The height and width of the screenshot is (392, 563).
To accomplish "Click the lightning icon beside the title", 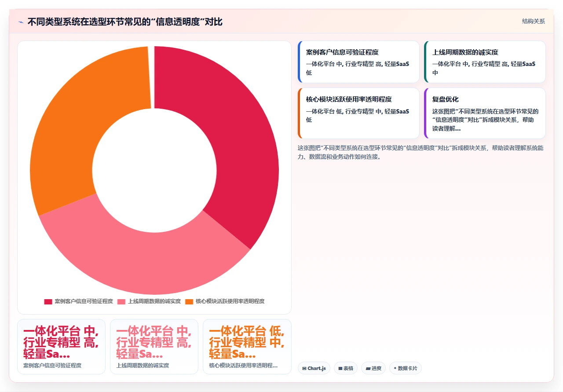I will (x=21, y=22).
